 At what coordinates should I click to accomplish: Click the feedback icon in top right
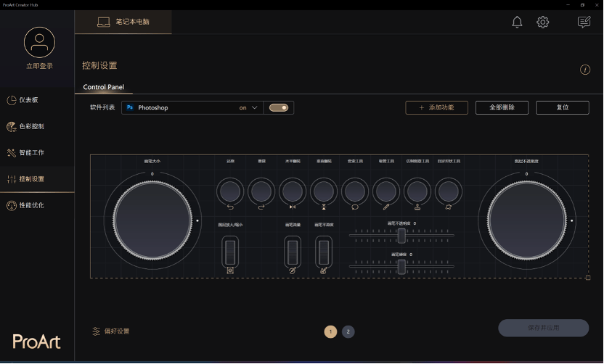click(584, 22)
